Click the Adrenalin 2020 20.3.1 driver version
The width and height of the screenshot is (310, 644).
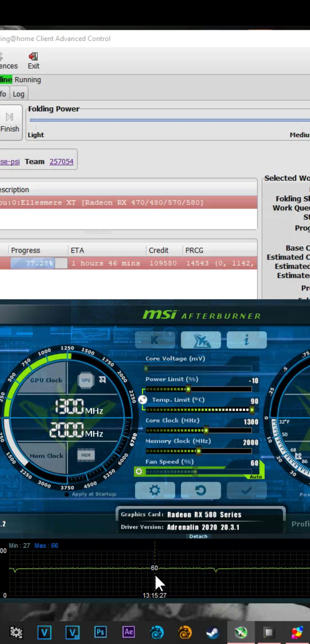point(203,527)
